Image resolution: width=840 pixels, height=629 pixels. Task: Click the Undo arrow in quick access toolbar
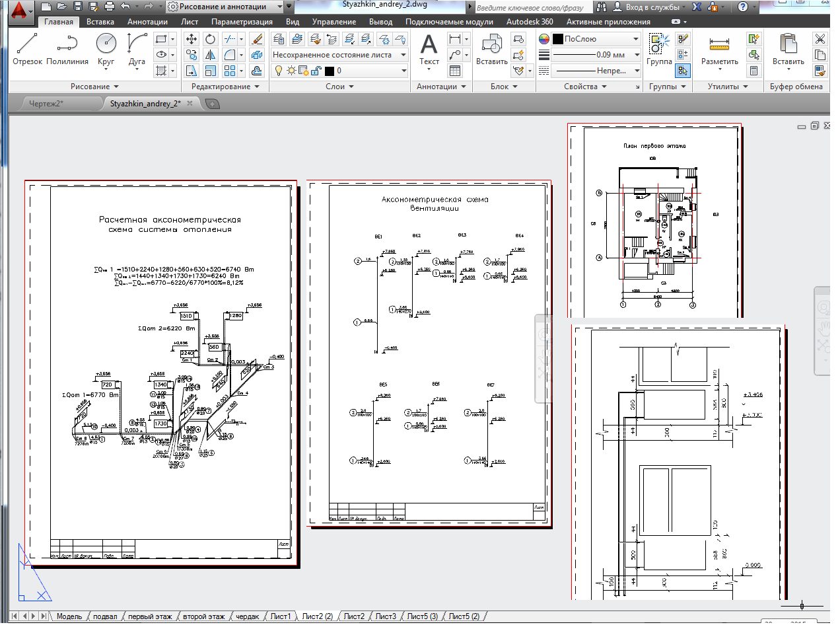(x=125, y=7)
